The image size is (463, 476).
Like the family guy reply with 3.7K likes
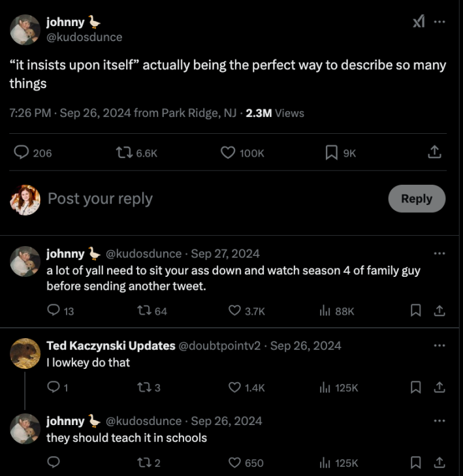(x=234, y=311)
